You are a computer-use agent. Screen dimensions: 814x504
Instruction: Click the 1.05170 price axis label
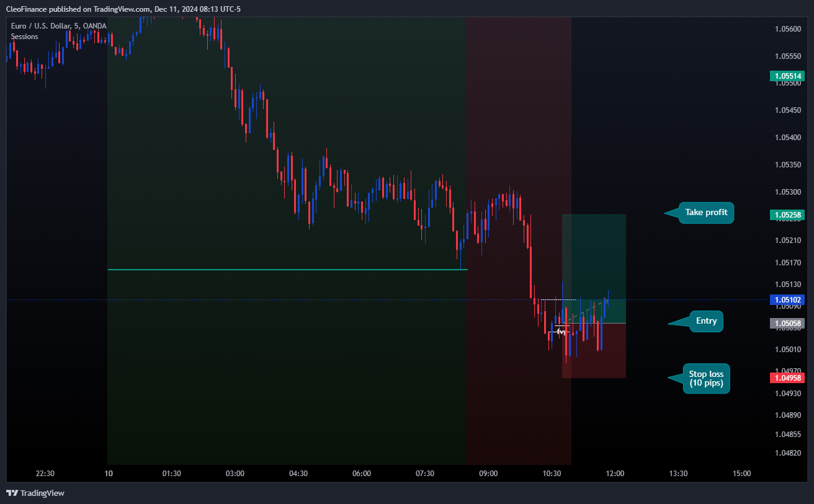coord(788,263)
